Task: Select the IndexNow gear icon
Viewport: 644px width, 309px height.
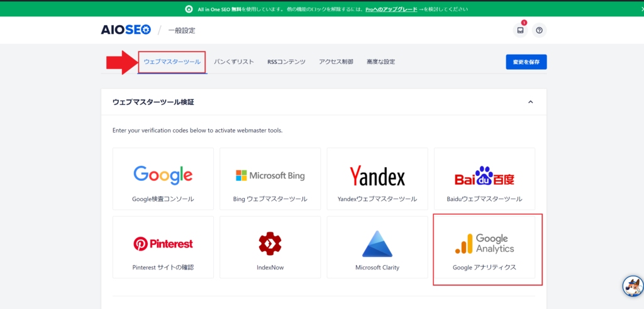Action: point(270,244)
